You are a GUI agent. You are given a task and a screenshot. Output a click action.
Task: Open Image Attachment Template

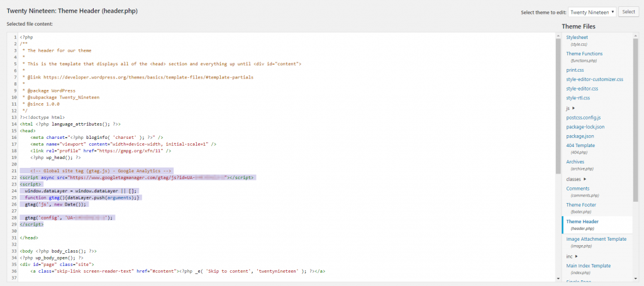coord(596,239)
